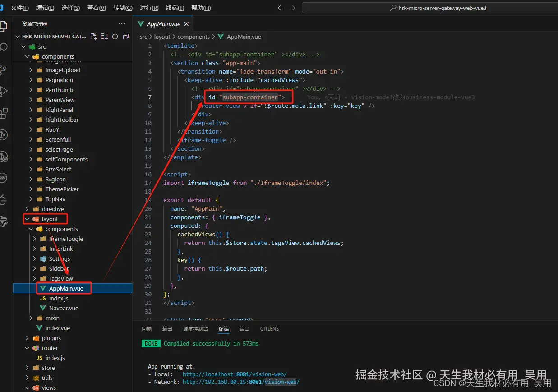Click the folder icon of ThemePicker

(39, 189)
